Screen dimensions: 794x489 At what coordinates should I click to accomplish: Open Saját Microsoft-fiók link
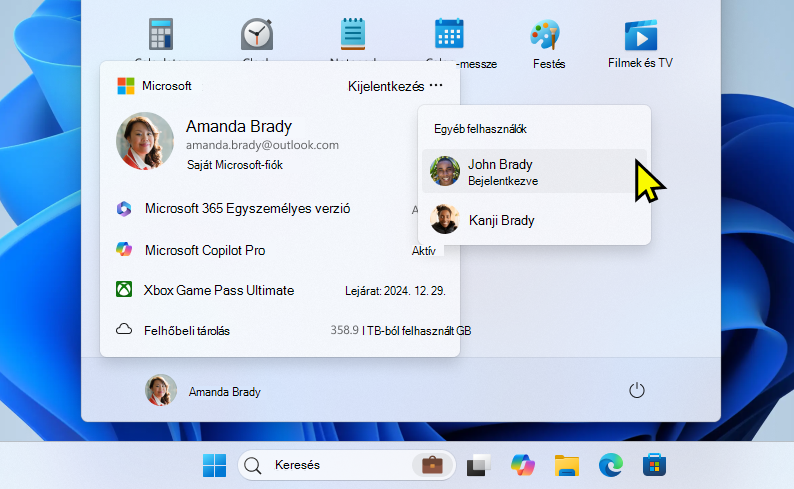tap(235, 165)
